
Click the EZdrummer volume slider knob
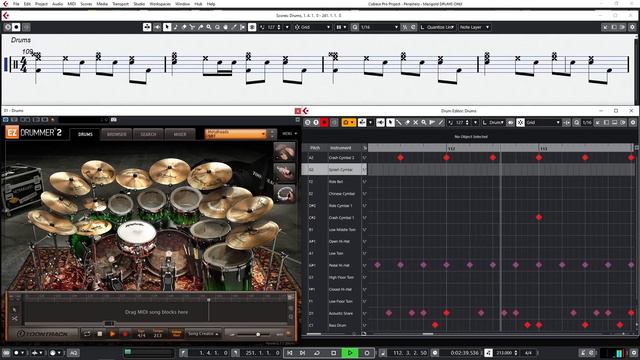[x=258, y=334]
